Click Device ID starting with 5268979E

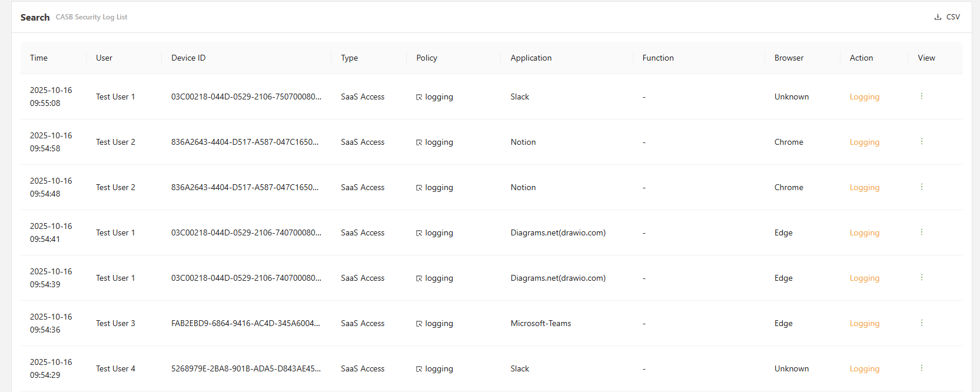click(x=245, y=369)
